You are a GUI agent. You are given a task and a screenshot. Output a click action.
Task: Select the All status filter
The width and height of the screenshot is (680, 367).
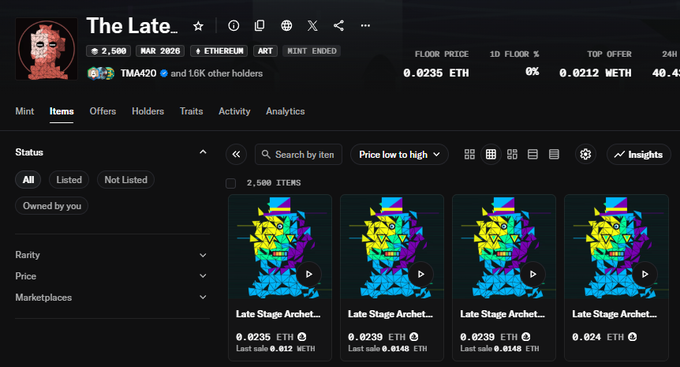point(28,180)
